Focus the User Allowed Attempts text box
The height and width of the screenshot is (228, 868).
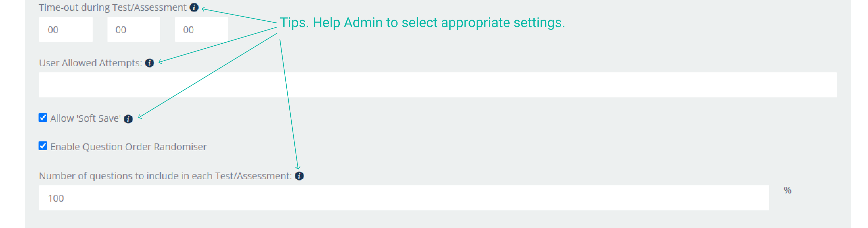tap(438, 85)
